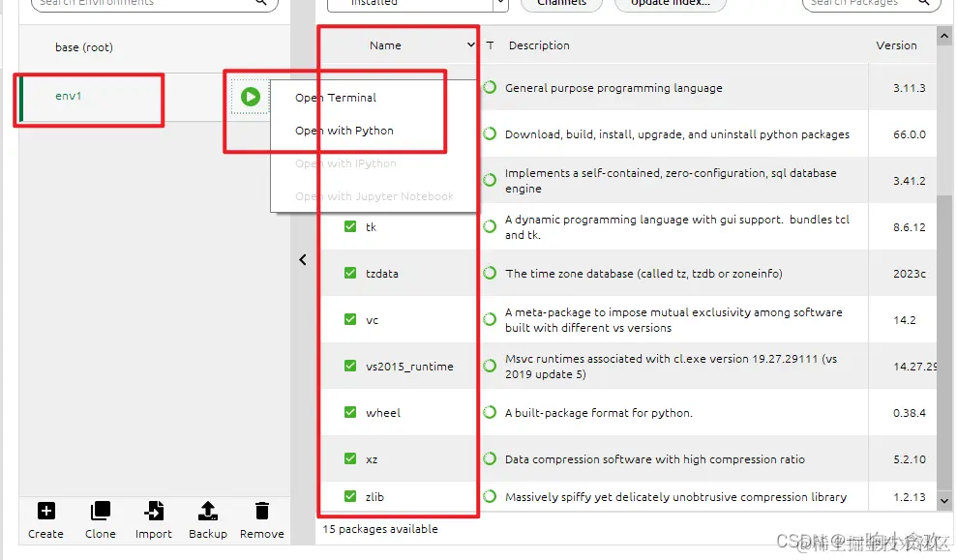The width and height of the screenshot is (957, 560).
Task: Click the Update index button
Action: point(671,3)
